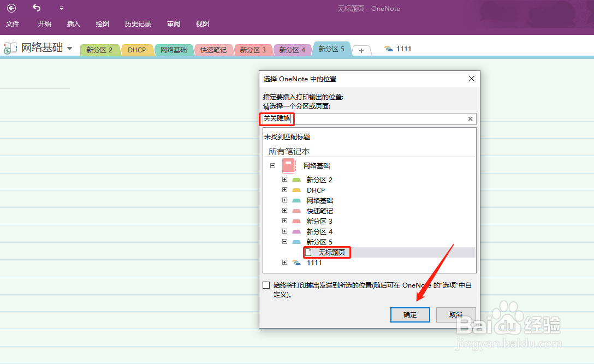Click the yellow section icon of DHCP
Screen dimensions: 594x364
[296, 190]
